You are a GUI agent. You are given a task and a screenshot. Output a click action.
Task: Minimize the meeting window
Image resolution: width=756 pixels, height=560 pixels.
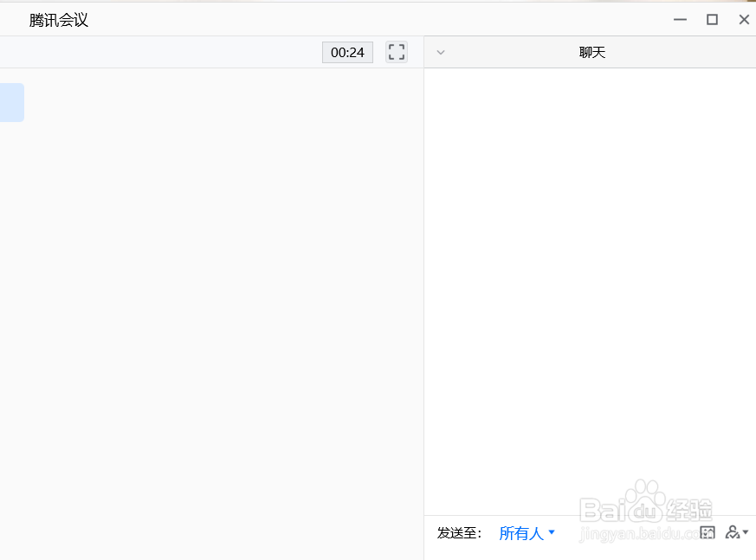pyautogui.click(x=680, y=18)
